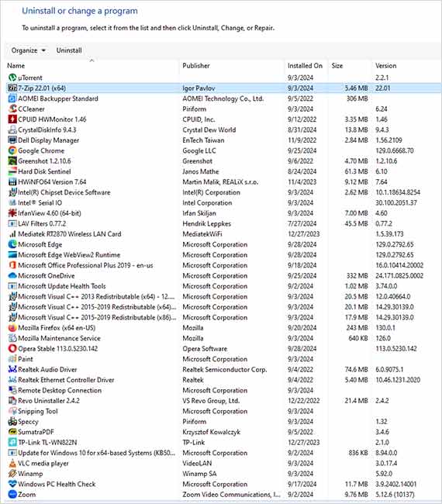Click the HWiNFO64 Version 7.64 icon

[x=12, y=181]
